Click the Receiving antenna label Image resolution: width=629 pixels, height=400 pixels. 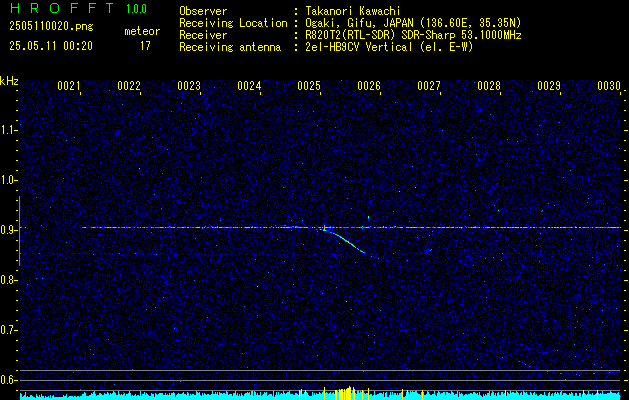click(230, 47)
